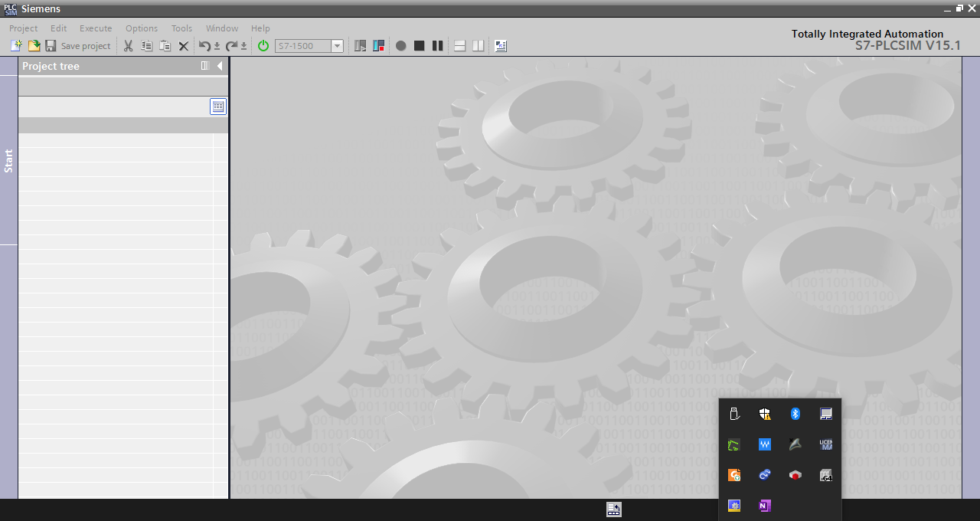Open the Edit menu
This screenshot has height=521, width=980.
point(59,28)
